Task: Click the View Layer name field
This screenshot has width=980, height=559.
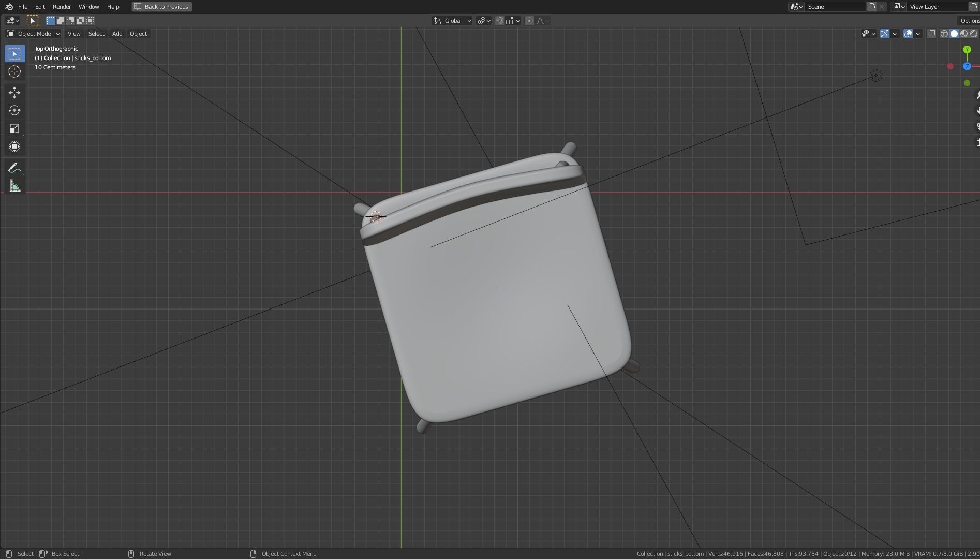Action: coord(937,7)
